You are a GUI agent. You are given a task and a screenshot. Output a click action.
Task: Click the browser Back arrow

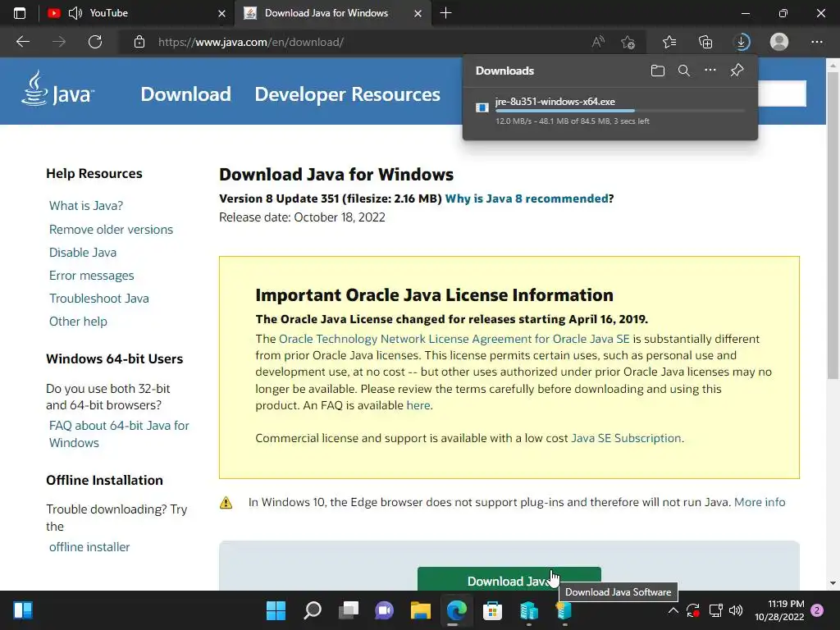[x=22, y=42]
